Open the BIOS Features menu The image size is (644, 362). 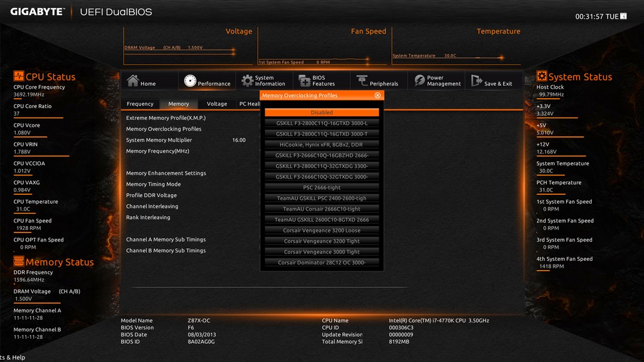[321, 80]
